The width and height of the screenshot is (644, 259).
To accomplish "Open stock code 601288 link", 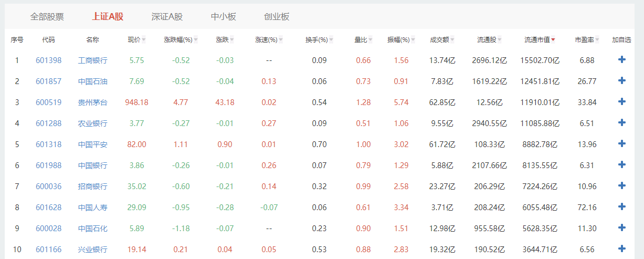I will 48,123.
